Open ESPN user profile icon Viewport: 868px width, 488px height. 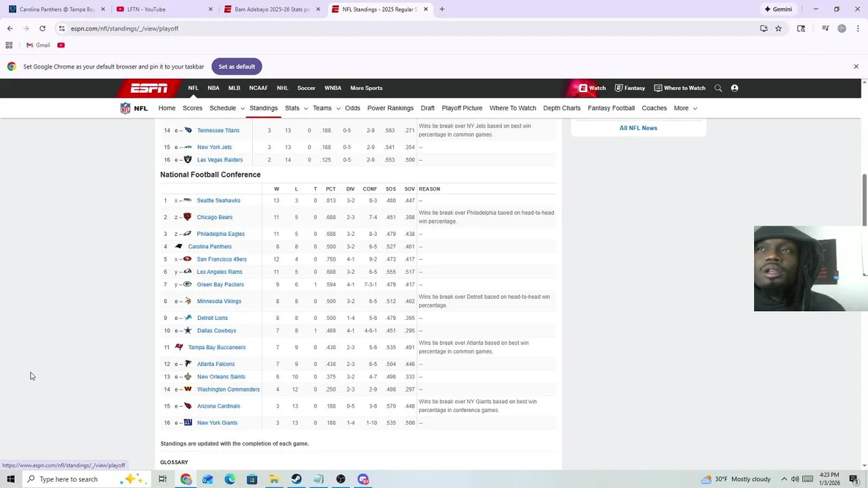[x=734, y=88]
